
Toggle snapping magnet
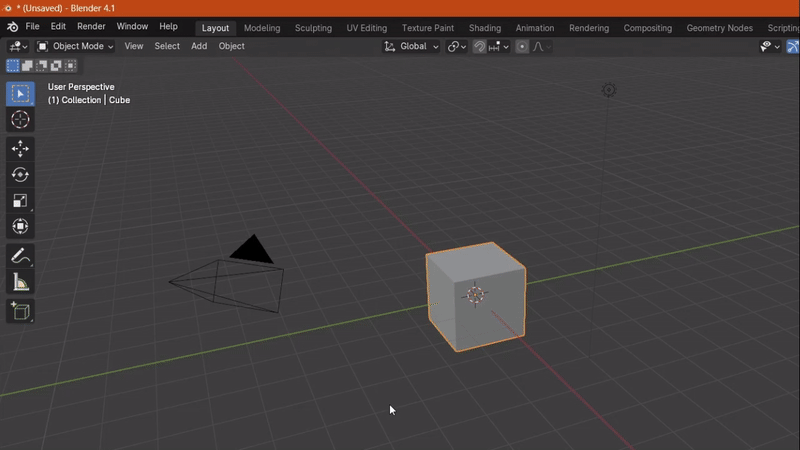pos(479,46)
